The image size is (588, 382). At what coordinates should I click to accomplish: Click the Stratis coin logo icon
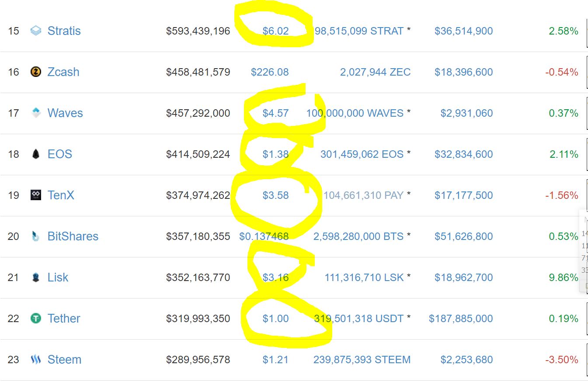[36, 31]
